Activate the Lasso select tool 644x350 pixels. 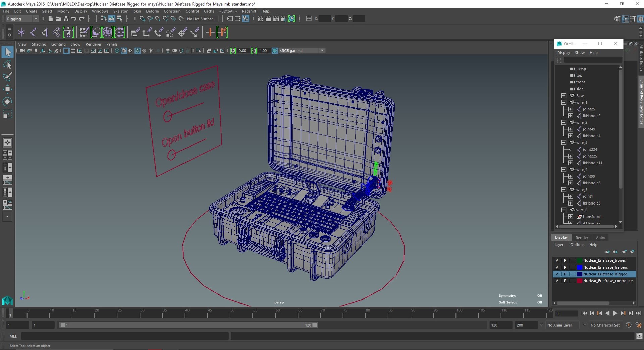[7, 64]
